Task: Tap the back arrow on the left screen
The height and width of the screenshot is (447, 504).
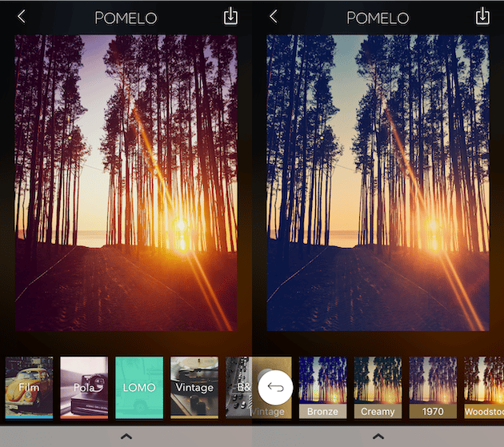Action: [x=22, y=16]
